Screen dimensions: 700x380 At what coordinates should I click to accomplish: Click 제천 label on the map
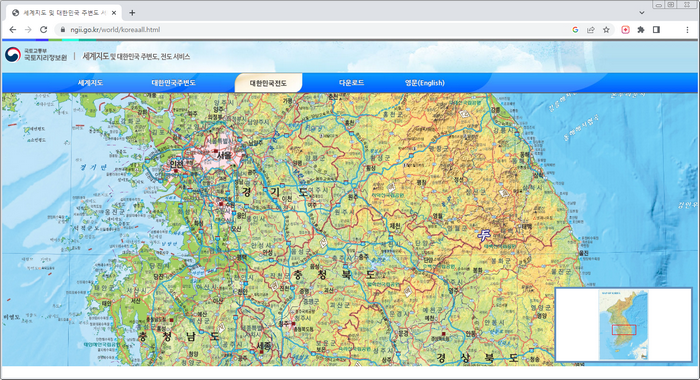(395, 226)
